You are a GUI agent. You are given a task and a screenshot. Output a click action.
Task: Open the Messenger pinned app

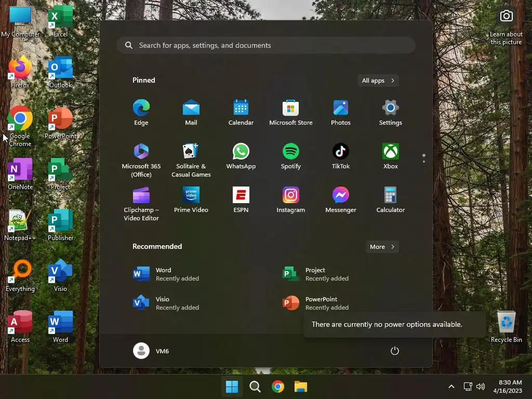coord(341,200)
